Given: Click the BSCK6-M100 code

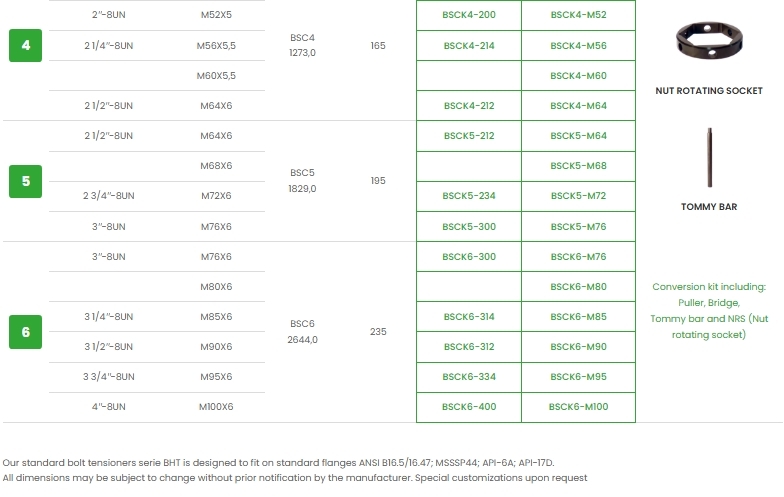Looking at the screenshot, I should click(x=578, y=407).
